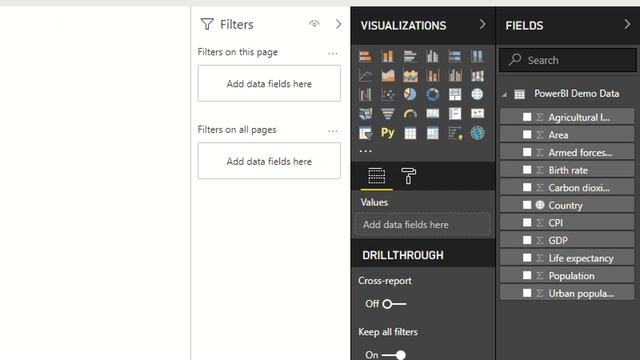Select the Python (Py) visual

click(x=388, y=133)
